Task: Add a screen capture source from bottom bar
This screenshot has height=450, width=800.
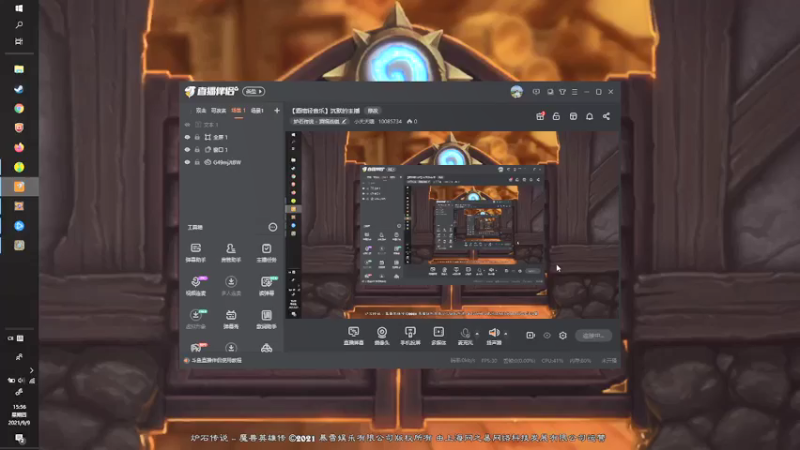Action: (354, 336)
